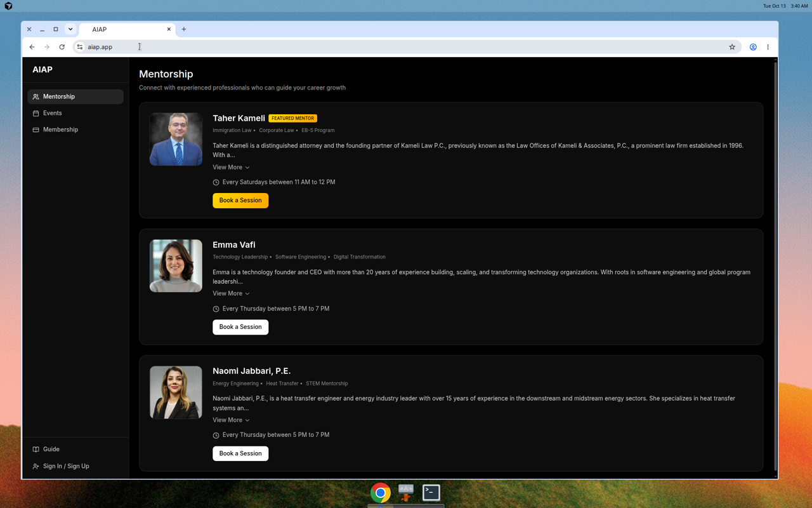The width and height of the screenshot is (812, 508).
Task: Open the browser profile icon
Action: pyautogui.click(x=753, y=47)
